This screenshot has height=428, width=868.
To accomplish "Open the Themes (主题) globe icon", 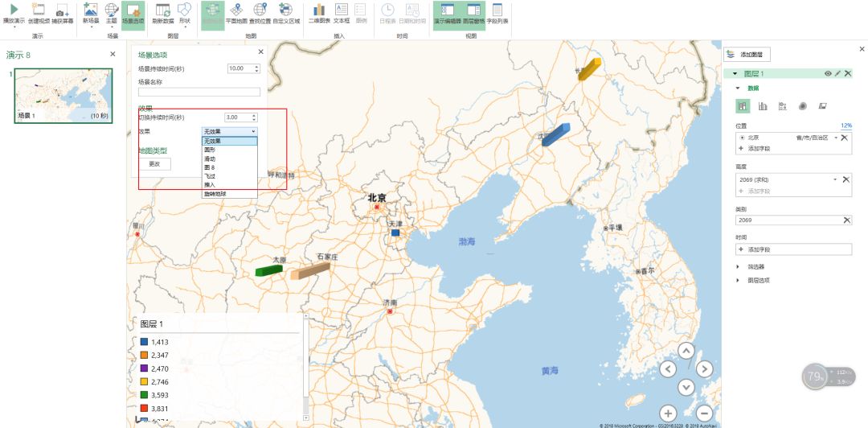I will pos(112,10).
